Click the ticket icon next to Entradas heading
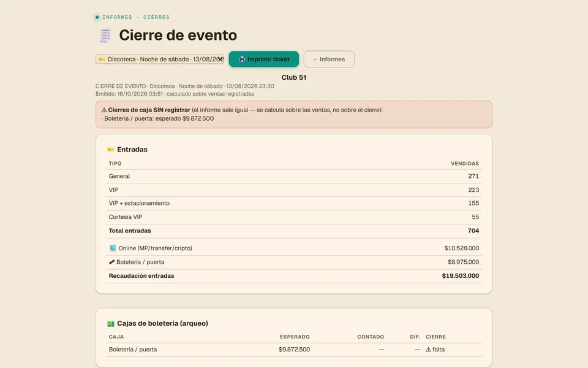This screenshot has height=368, width=588. pyautogui.click(x=111, y=150)
